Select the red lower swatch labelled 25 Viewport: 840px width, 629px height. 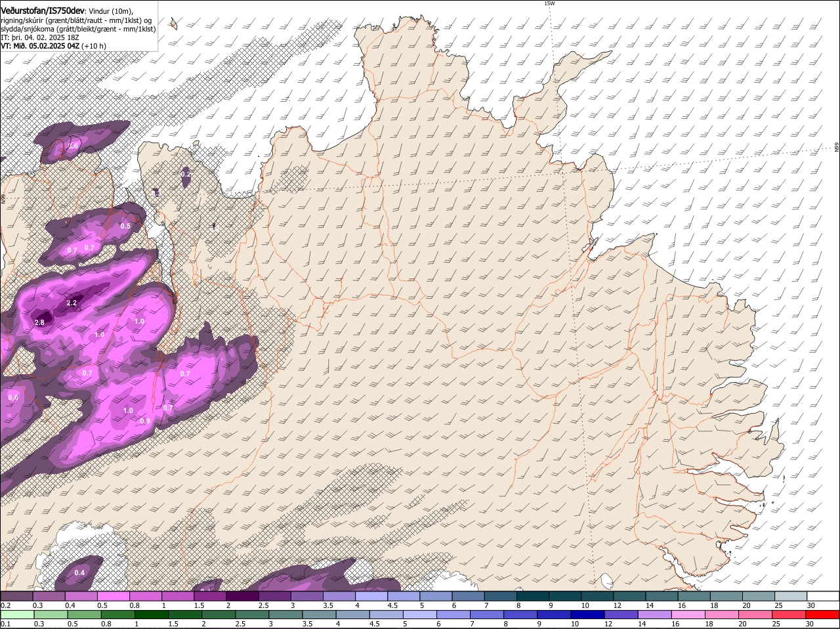789,615
